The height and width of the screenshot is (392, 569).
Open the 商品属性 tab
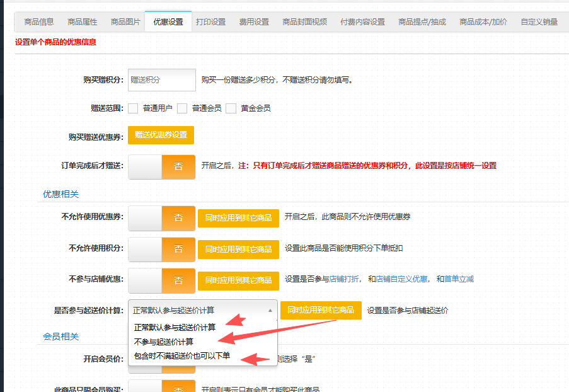click(x=83, y=22)
